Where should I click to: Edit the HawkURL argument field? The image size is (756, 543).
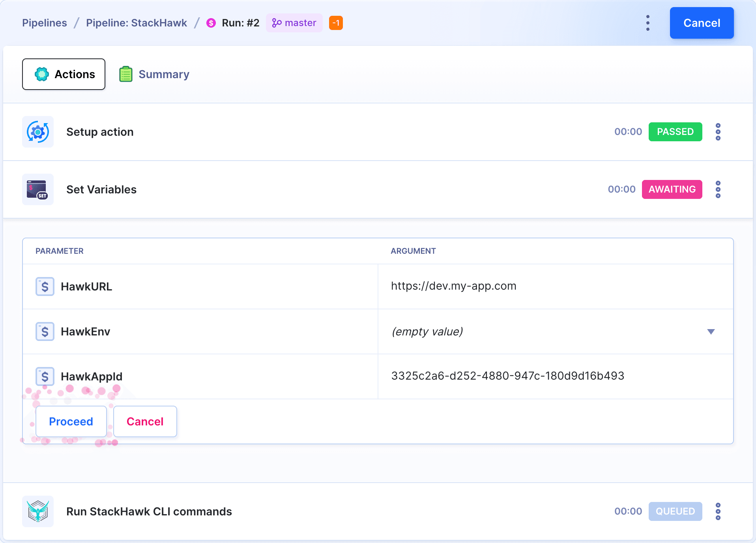556,286
